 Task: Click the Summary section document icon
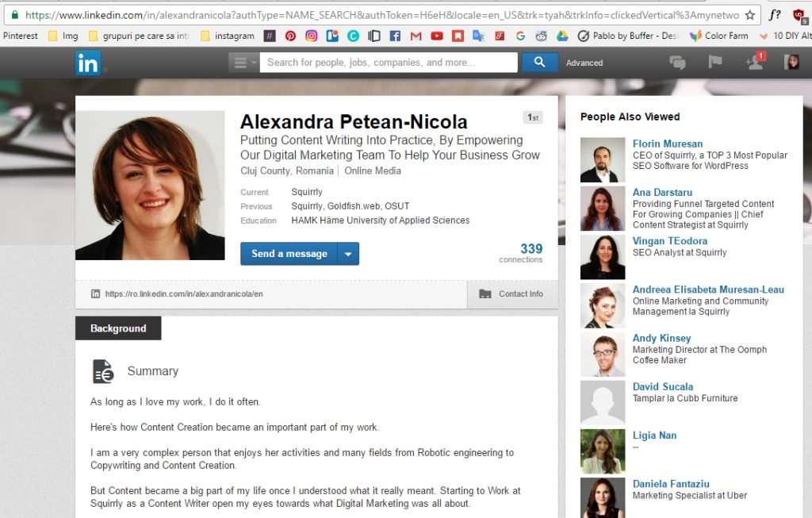(103, 371)
